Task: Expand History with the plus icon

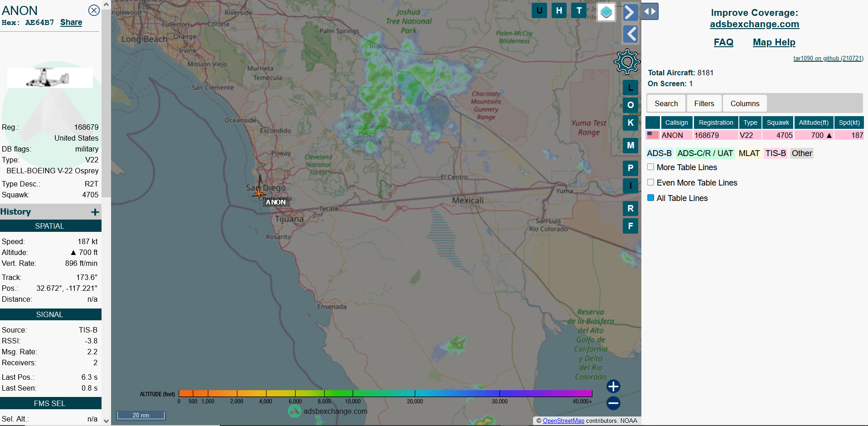Action: (95, 212)
